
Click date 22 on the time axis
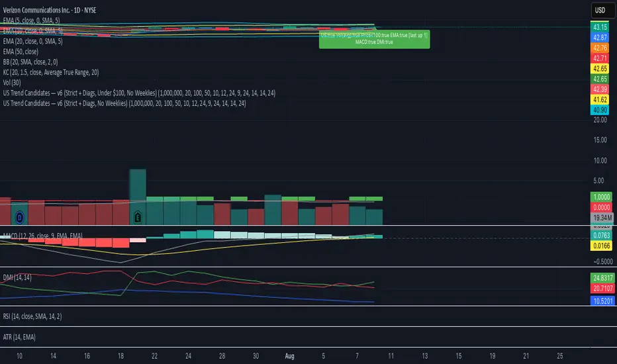[155, 356]
